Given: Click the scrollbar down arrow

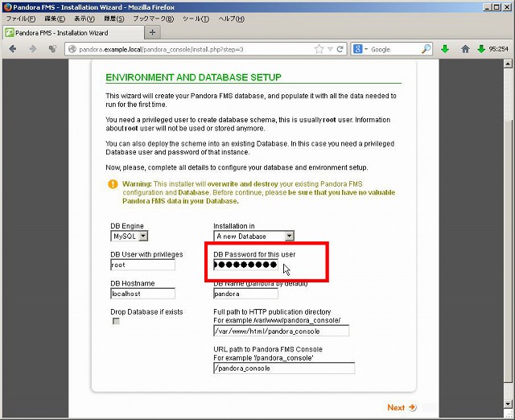Looking at the screenshot, I should click(508, 404).
